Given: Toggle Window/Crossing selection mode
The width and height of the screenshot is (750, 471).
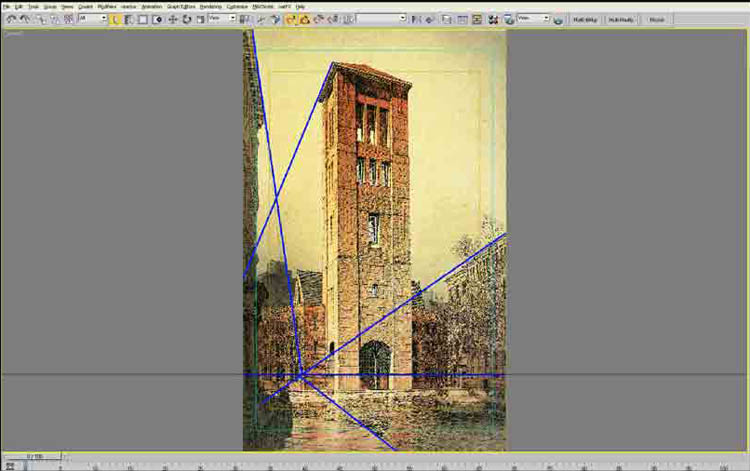Looking at the screenshot, I should tap(156, 19).
